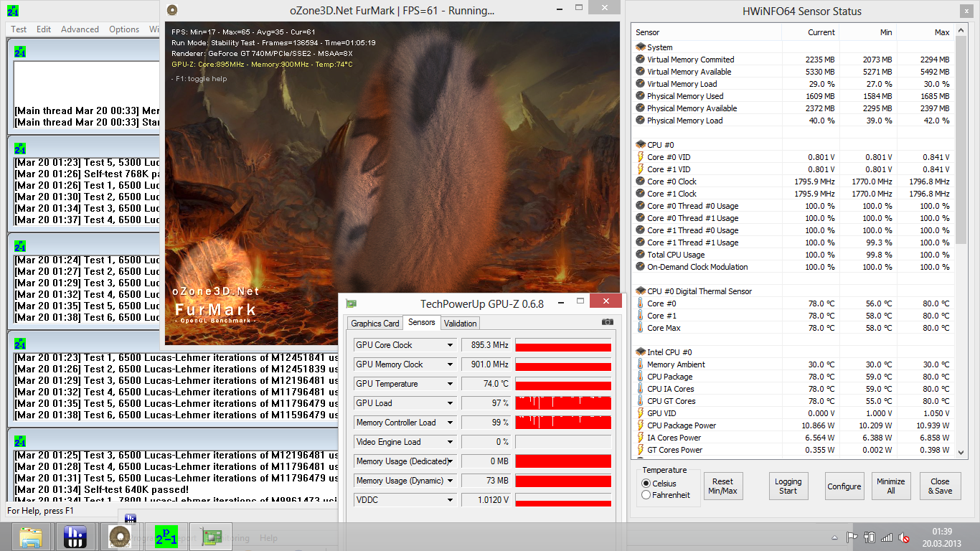Open the Video Engine Load dropdown
Image resolution: width=980 pixels, height=551 pixels.
click(451, 442)
